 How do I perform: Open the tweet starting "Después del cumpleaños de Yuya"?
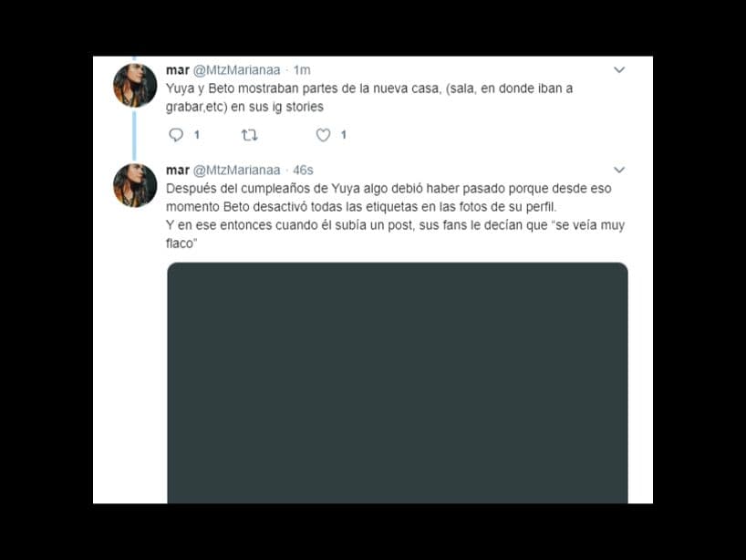tap(395, 215)
